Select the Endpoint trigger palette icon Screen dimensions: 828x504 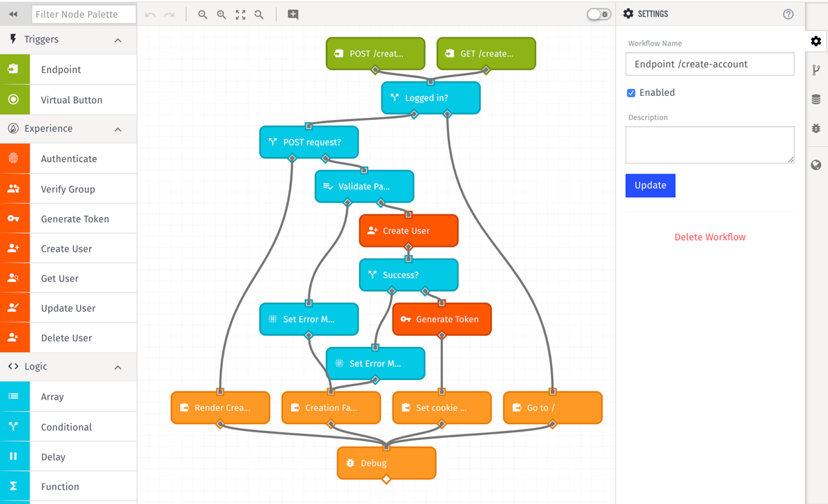click(14, 70)
